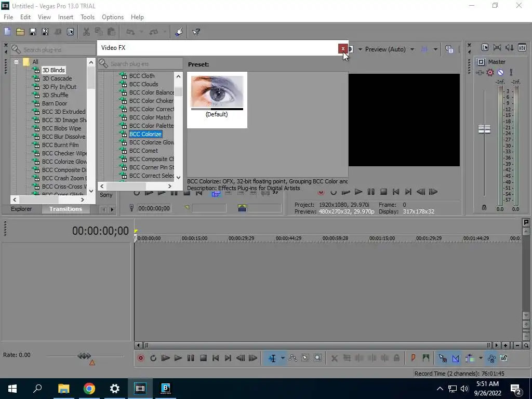The width and height of the screenshot is (532, 399).
Task: Copy snapshot to clipboard icon in preview
Action: click(449, 49)
